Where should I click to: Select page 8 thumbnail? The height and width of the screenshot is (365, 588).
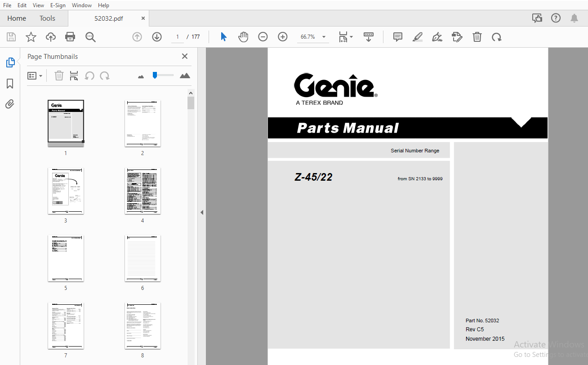[x=143, y=325]
